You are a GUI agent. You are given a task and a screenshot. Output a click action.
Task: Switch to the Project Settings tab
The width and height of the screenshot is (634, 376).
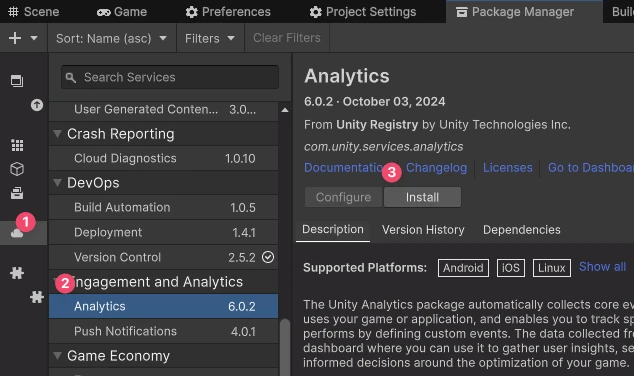click(x=363, y=12)
